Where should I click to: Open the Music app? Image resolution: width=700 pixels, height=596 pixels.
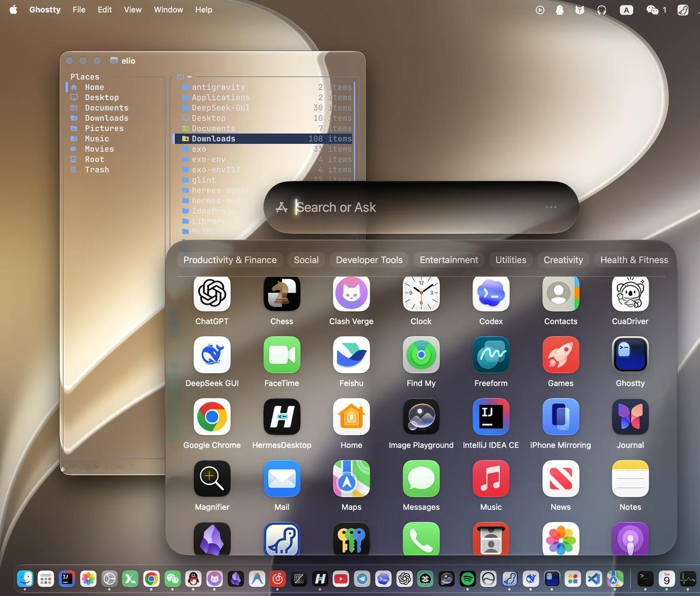(491, 478)
